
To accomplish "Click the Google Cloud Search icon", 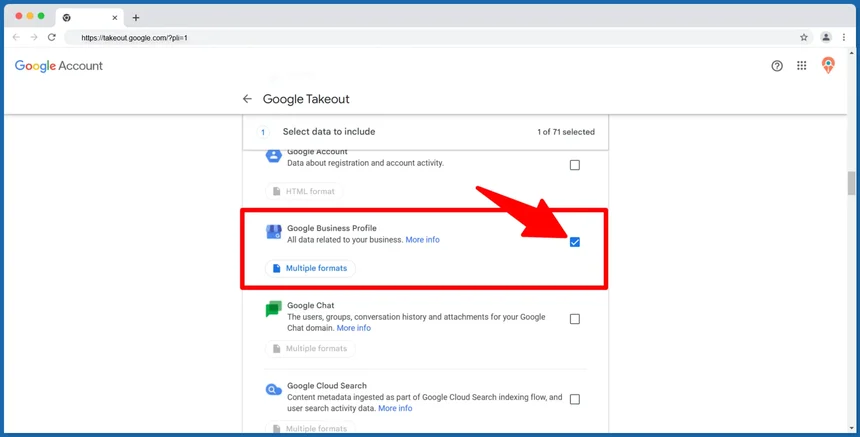I will (x=274, y=390).
